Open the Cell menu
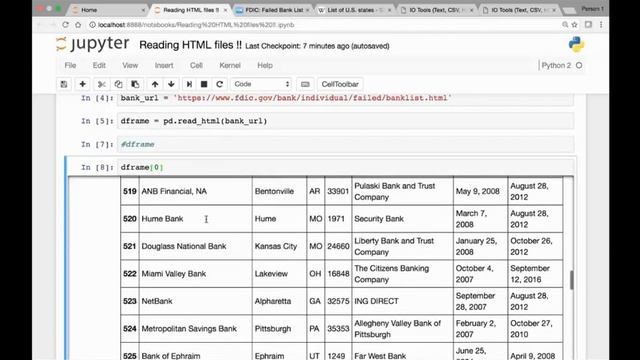This screenshot has height=360, width=640. click(x=196, y=65)
